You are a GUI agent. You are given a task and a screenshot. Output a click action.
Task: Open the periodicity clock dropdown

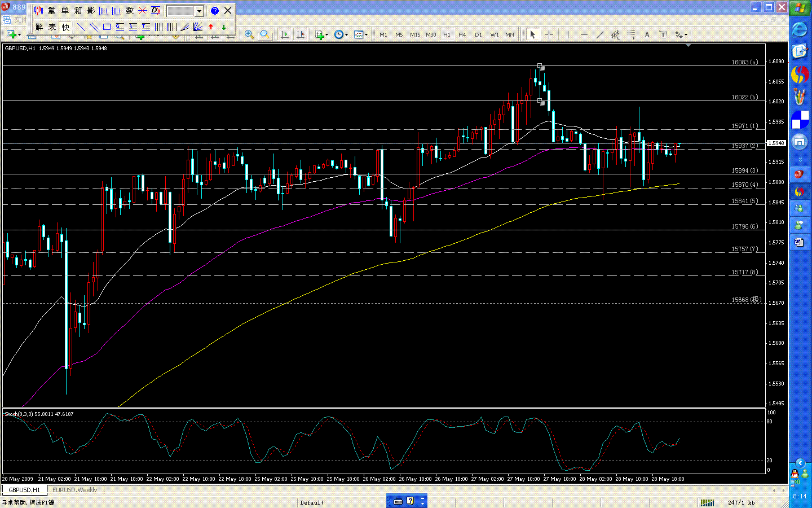341,34
